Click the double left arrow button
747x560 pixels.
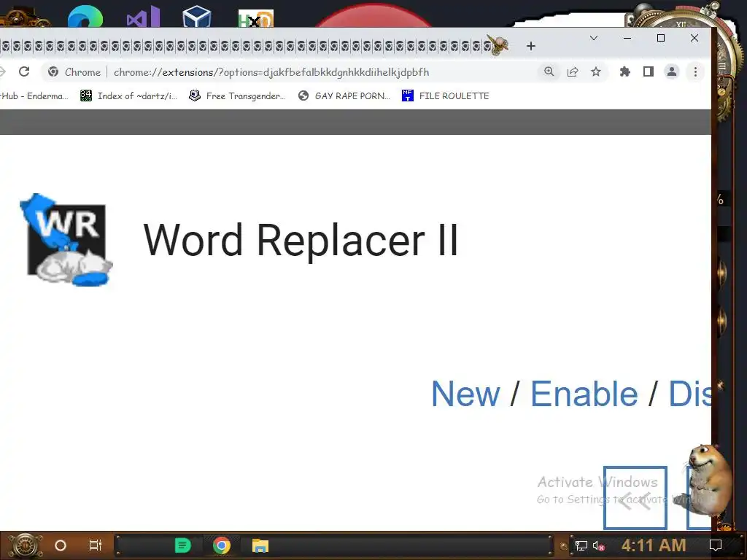[635, 497]
